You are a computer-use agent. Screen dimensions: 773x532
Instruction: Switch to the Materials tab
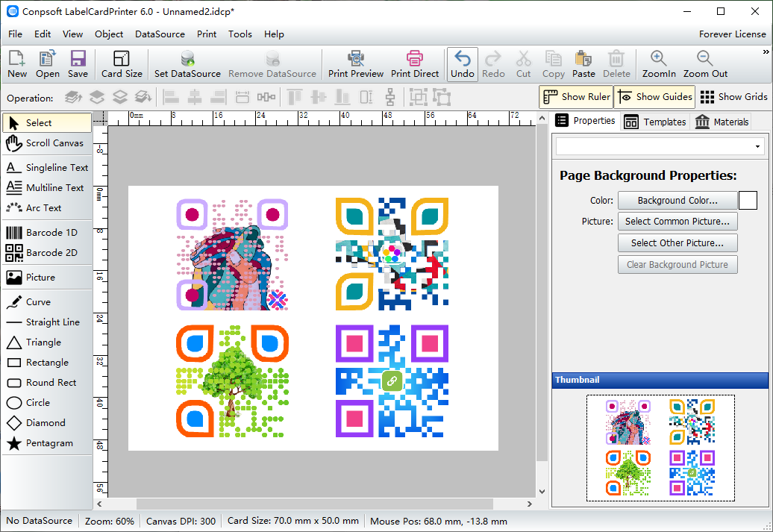click(x=722, y=122)
